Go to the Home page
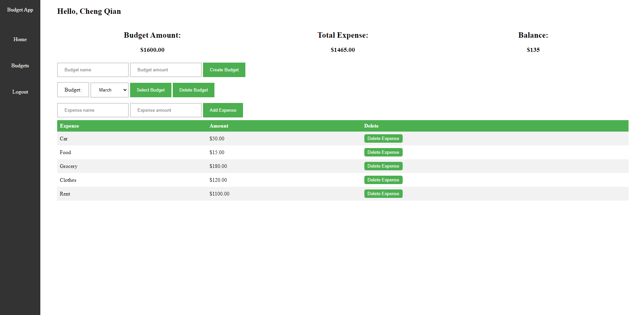The width and height of the screenshot is (644, 315). [20, 39]
